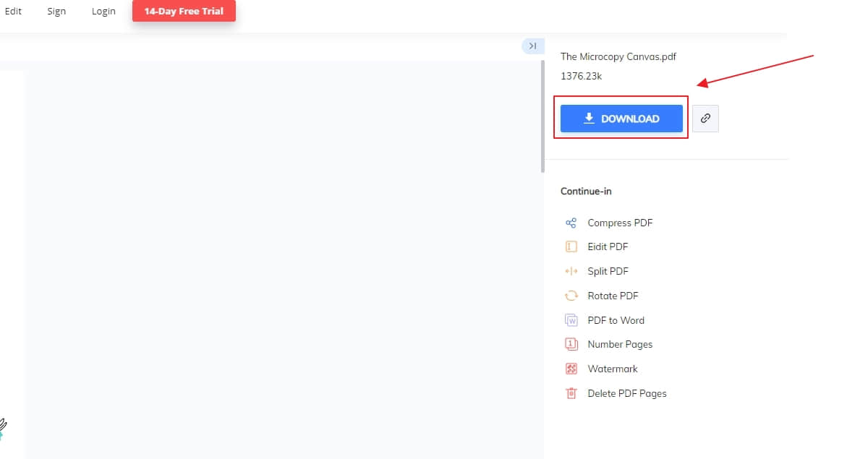Collapse the right sidebar panel

tap(532, 46)
